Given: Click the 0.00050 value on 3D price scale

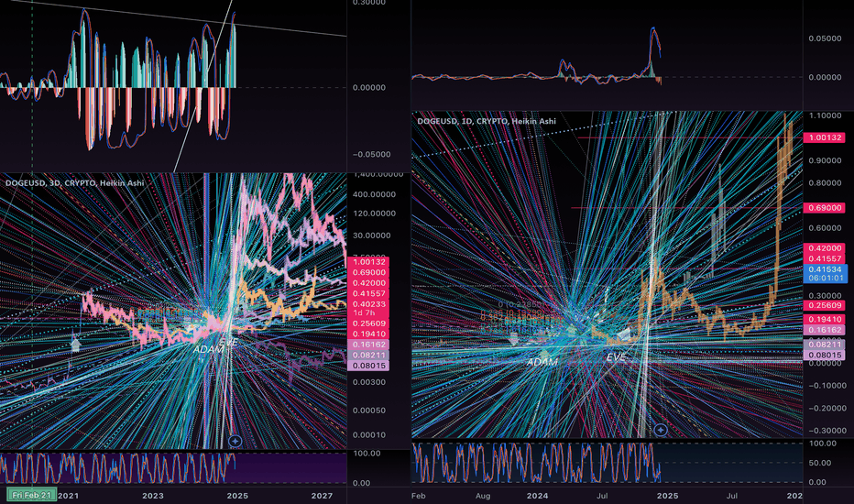Looking at the screenshot, I should pyautogui.click(x=369, y=411).
